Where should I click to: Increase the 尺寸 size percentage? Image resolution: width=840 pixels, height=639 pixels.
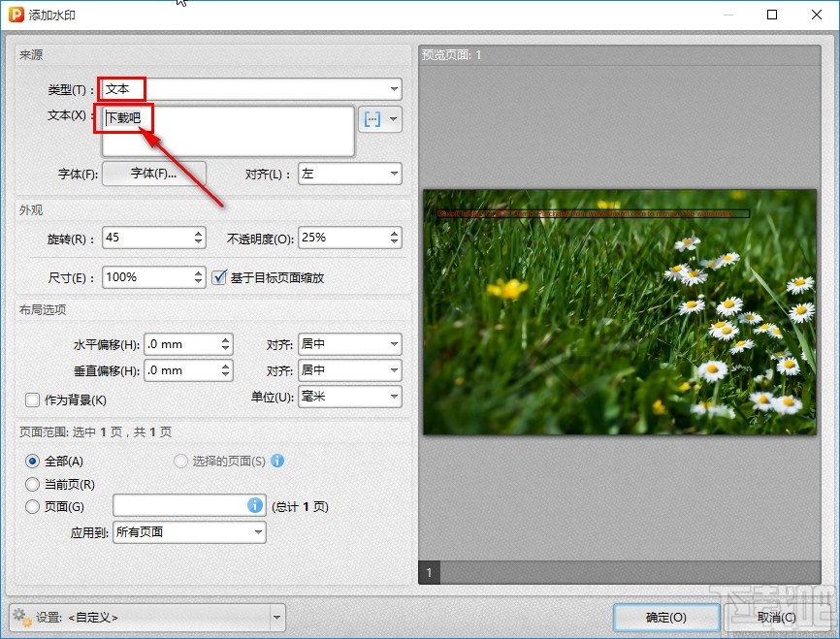(199, 272)
